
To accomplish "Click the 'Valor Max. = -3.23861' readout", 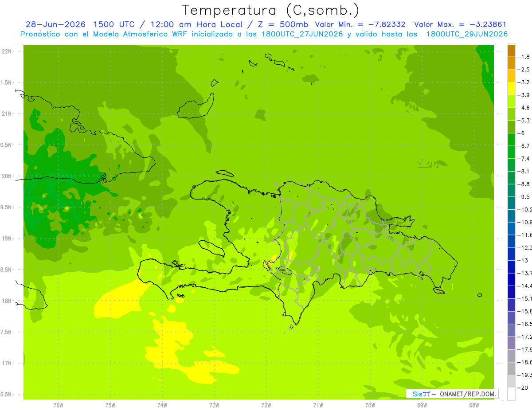I will coord(460,24).
